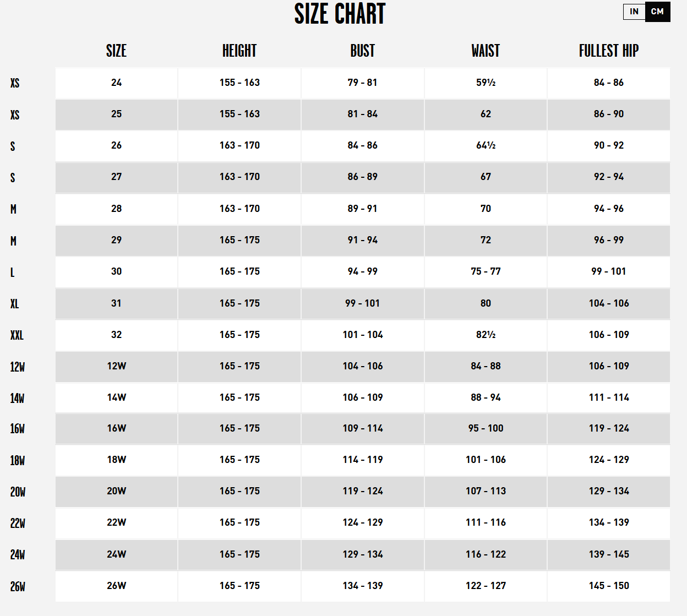687x616 pixels.
Task: Select the XXL row label
Action: [17, 335]
